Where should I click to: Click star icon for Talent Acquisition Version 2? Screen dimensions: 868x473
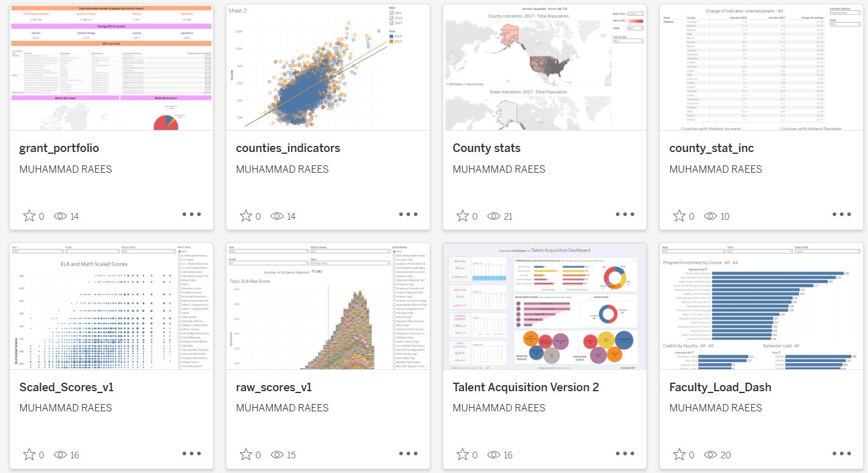462,455
